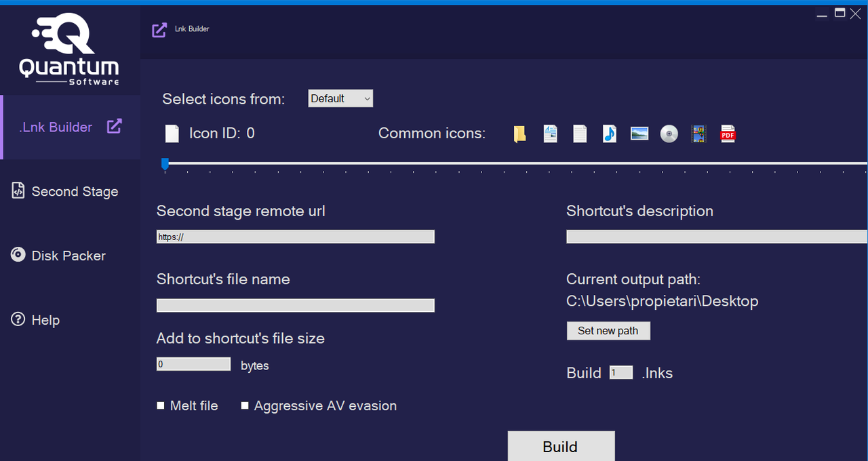Click the Current output path: label
Image resolution: width=868 pixels, height=461 pixels.
(633, 279)
